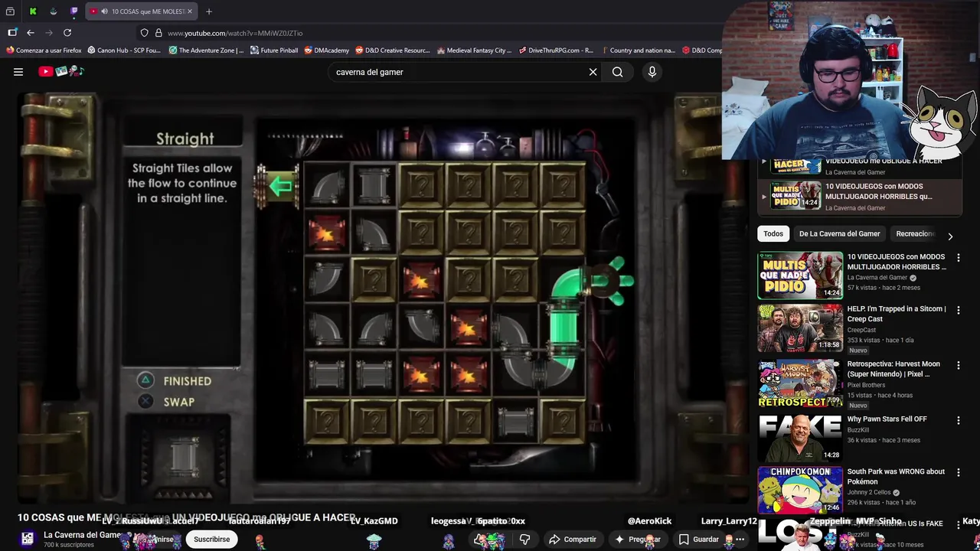
Task: Open The Adventure Zone bookmark
Action: (207, 51)
